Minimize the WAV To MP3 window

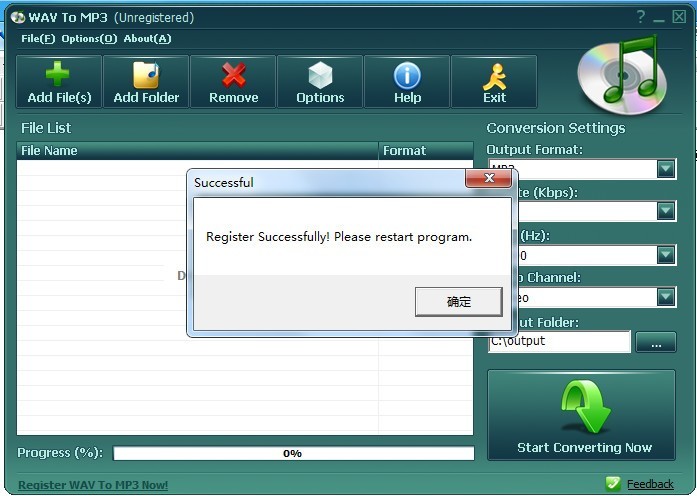(659, 18)
